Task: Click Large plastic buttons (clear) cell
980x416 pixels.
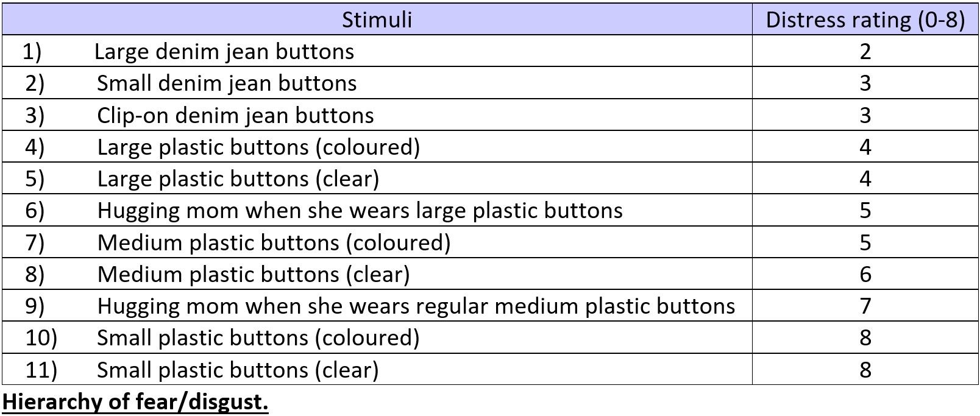Action: pos(238,178)
